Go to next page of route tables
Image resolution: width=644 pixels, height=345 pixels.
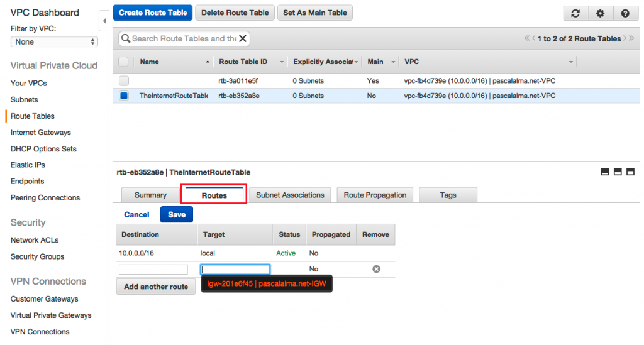point(625,38)
